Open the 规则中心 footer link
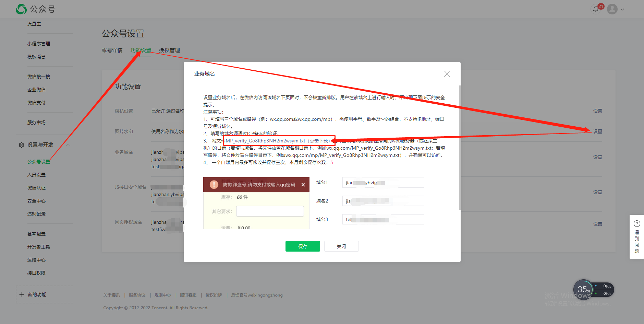The width and height of the screenshot is (644, 324). [x=162, y=295]
